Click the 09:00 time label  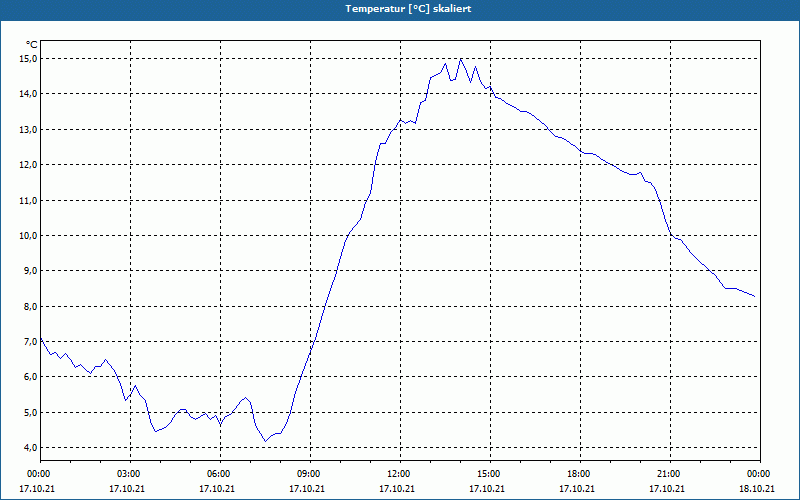click(310, 474)
